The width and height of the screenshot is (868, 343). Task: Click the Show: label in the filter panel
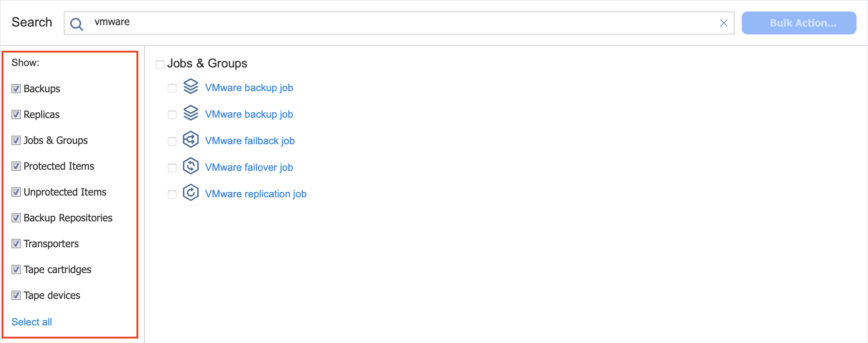click(x=25, y=63)
